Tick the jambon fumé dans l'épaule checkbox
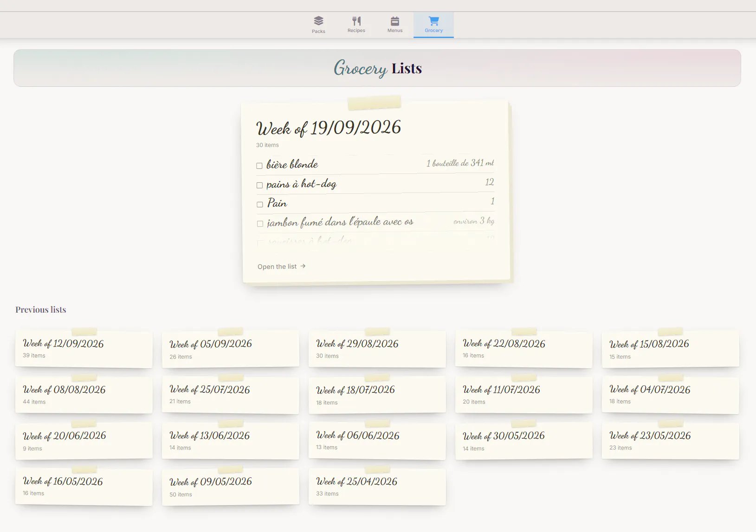This screenshot has height=532, width=756. (x=260, y=224)
